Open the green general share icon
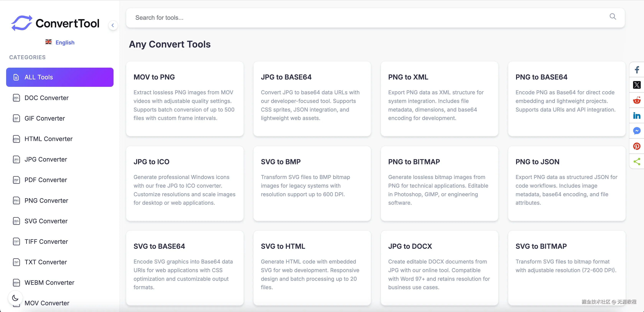Image resolution: width=644 pixels, height=312 pixels. click(x=637, y=162)
